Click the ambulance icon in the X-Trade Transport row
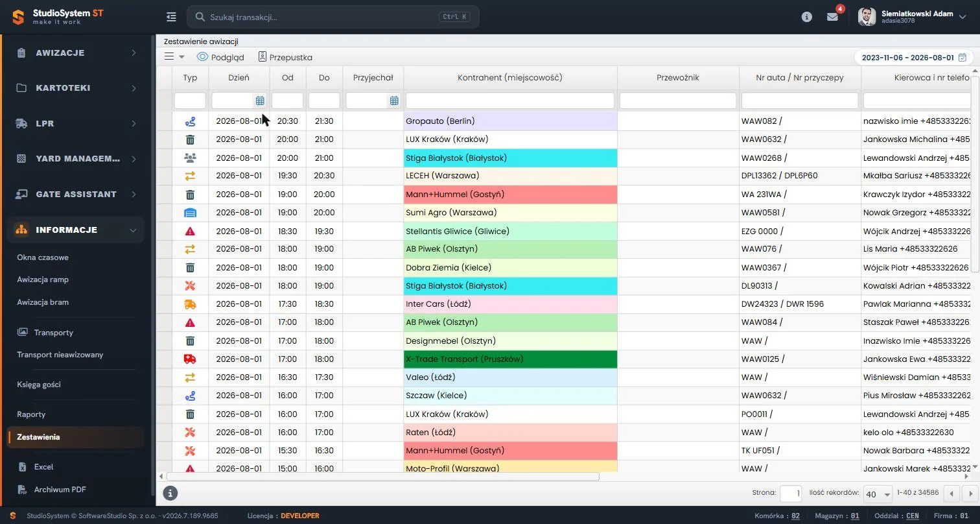The width and height of the screenshot is (980, 524). point(190,359)
